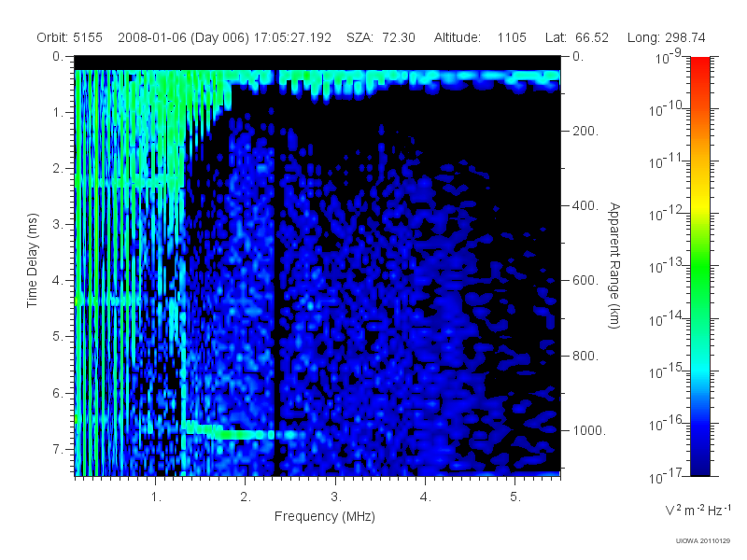Click the 'Altitude: 1105' header value

(480, 37)
